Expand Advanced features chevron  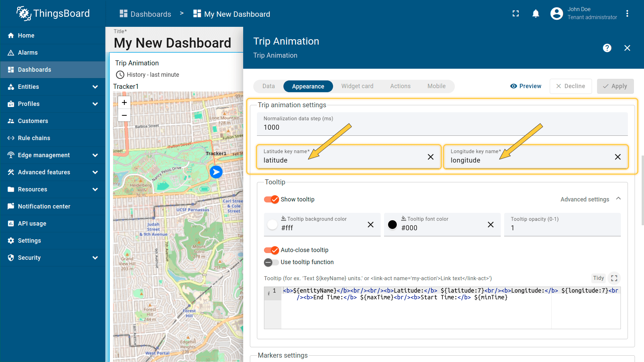click(x=95, y=172)
